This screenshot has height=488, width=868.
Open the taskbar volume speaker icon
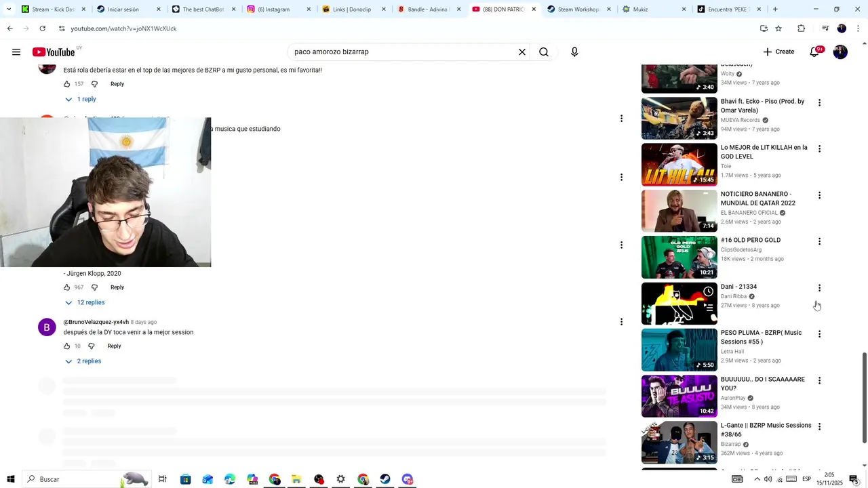[768, 479]
